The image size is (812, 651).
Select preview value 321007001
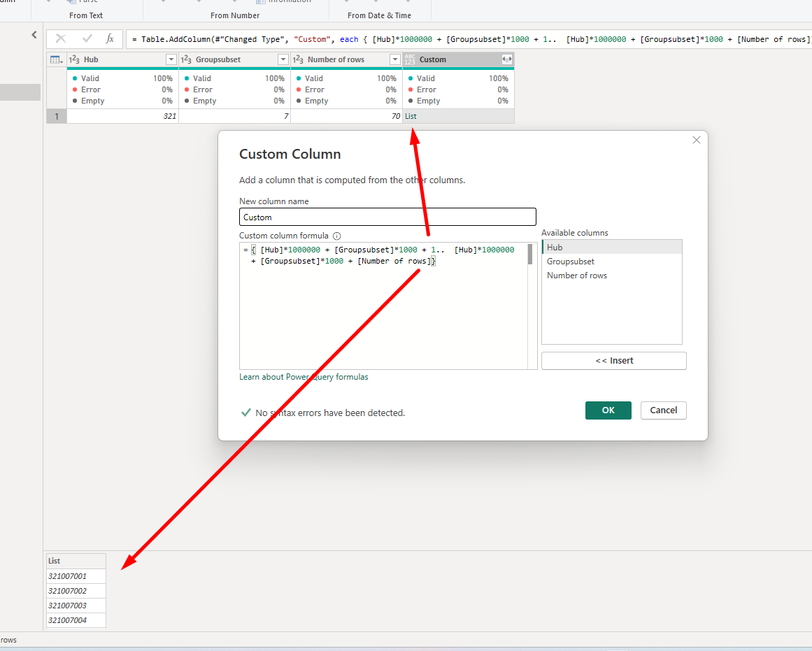pyautogui.click(x=76, y=576)
